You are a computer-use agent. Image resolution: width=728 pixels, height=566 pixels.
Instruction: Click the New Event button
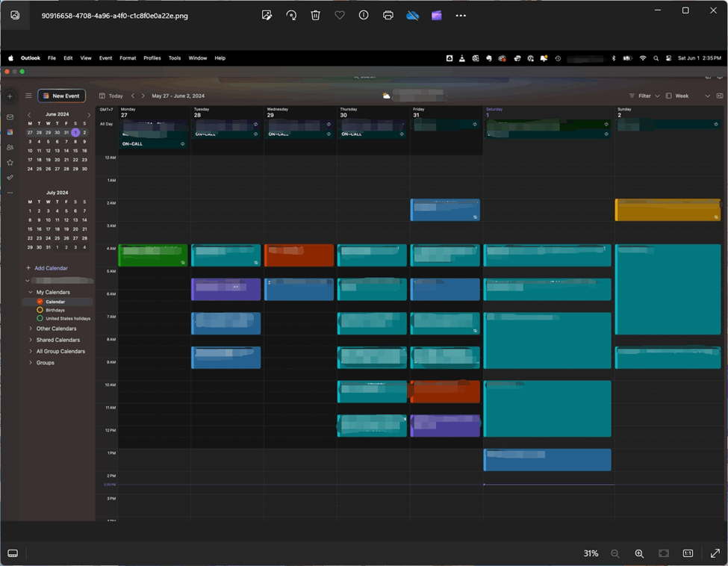click(x=61, y=96)
